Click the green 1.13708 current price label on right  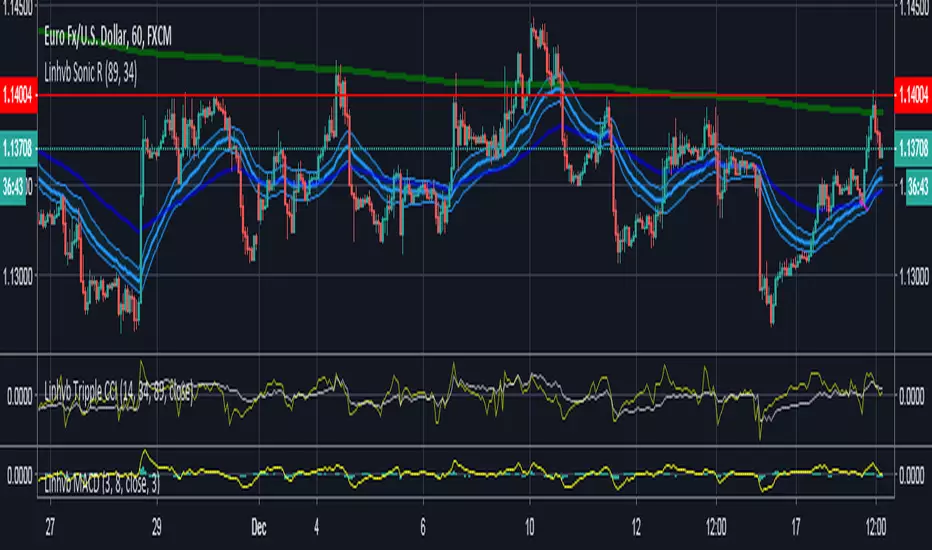(912, 148)
